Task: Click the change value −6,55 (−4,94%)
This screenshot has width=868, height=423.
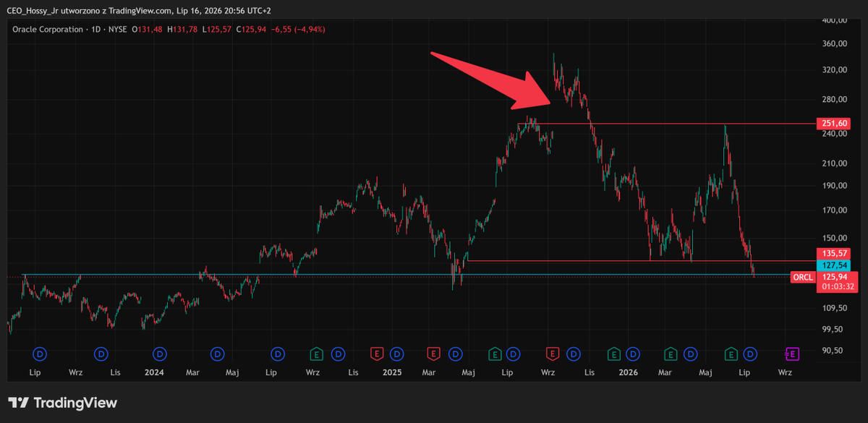Action: [x=299, y=29]
